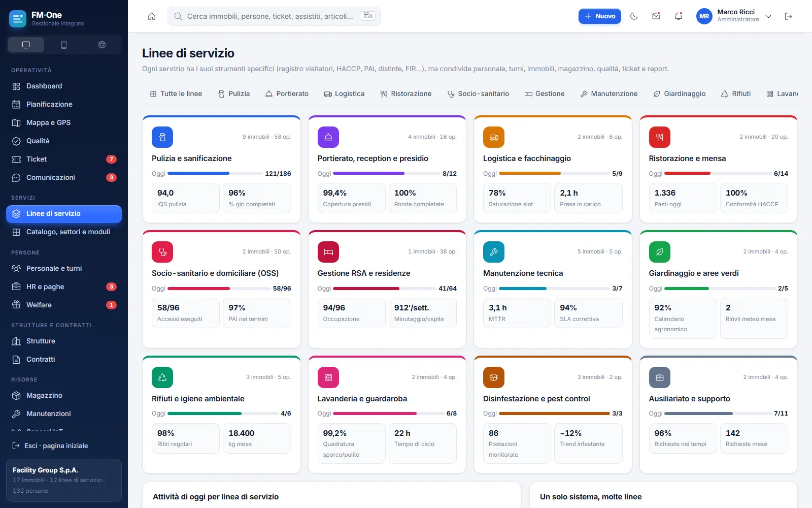812x508 pixels.
Task: Click Rifiuti recycle icon
Action: tap(162, 377)
